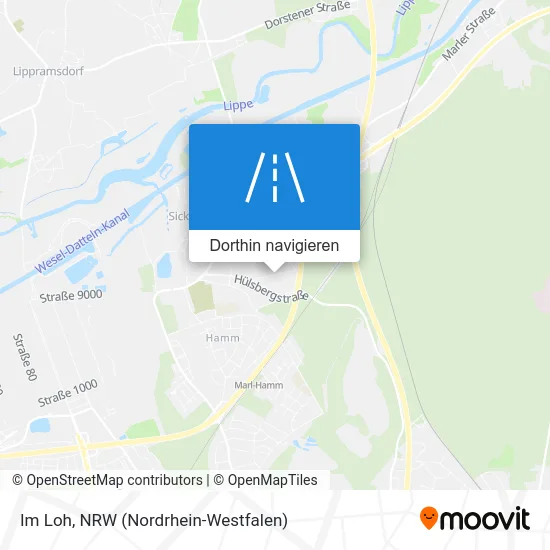550x550 pixels.
Task: Click the pointer tip below the navigation card
Action: [274, 268]
